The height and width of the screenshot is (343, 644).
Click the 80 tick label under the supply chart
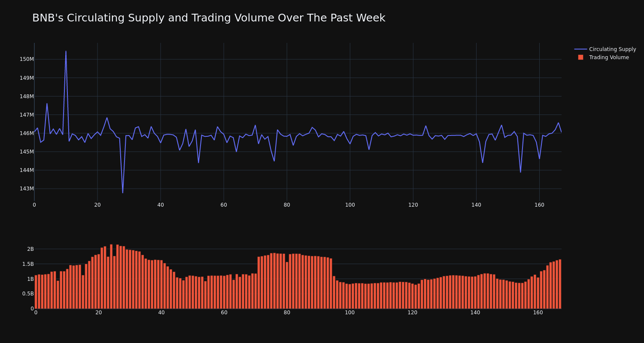(287, 205)
